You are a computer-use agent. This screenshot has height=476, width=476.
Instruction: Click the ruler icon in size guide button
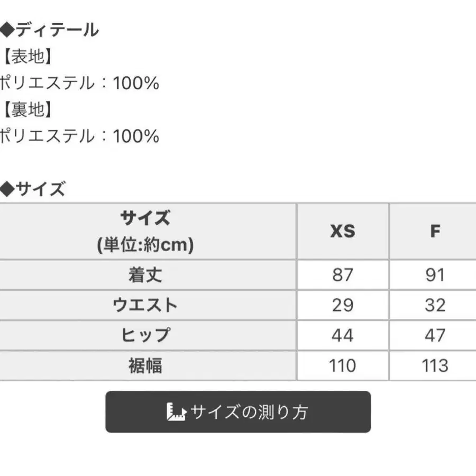click(176, 411)
